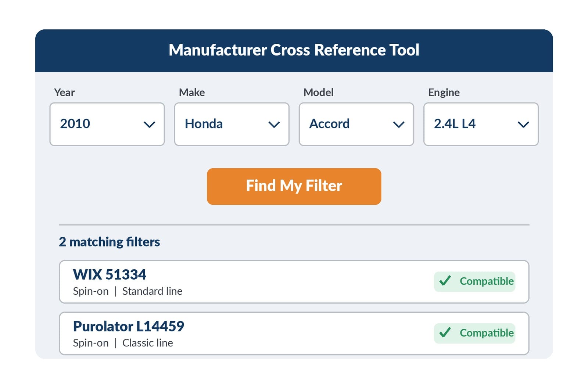The height and width of the screenshot is (388, 588).
Task: Click the 'Spin-on | Standard line' description
Action: tap(128, 291)
